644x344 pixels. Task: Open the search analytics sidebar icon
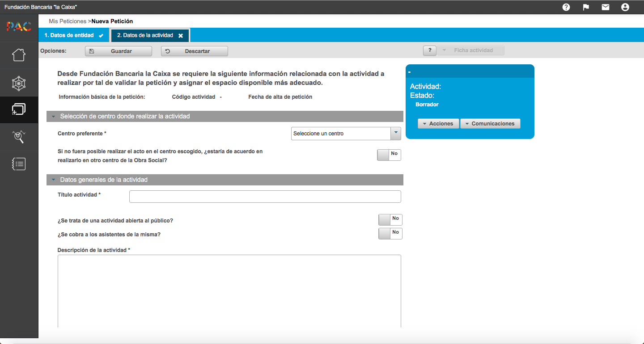pos(19,137)
